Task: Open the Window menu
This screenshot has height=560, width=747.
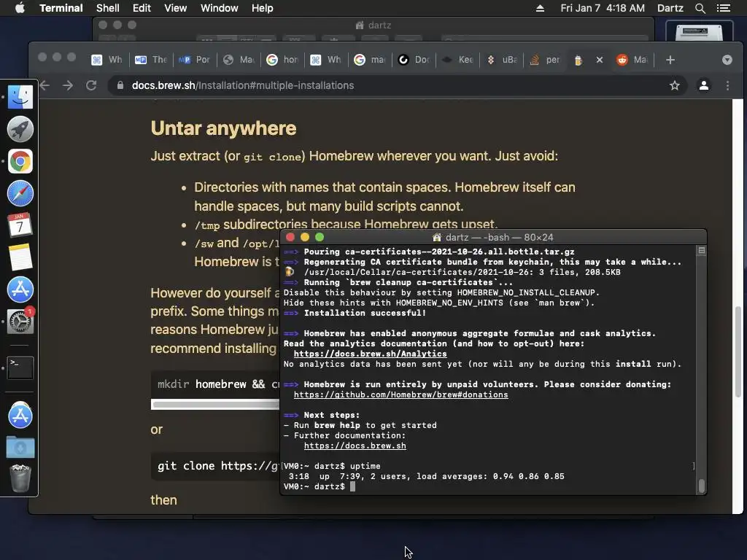Action: tap(219, 8)
